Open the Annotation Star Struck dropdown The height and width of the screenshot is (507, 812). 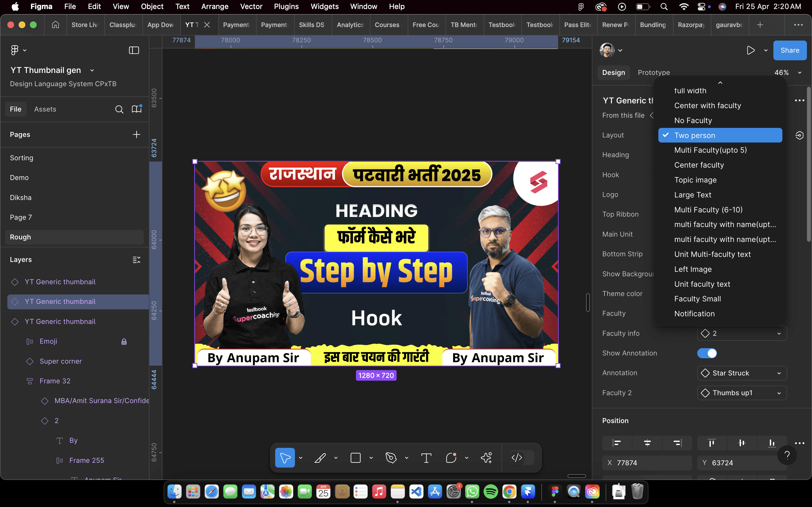[x=742, y=373]
